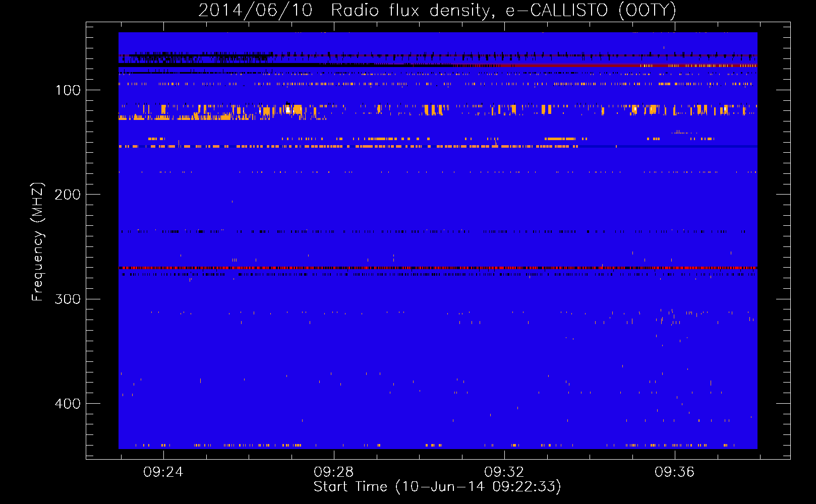Click the 200 MHz frequency tick label
This screenshot has width=816, height=504.
coord(68,195)
